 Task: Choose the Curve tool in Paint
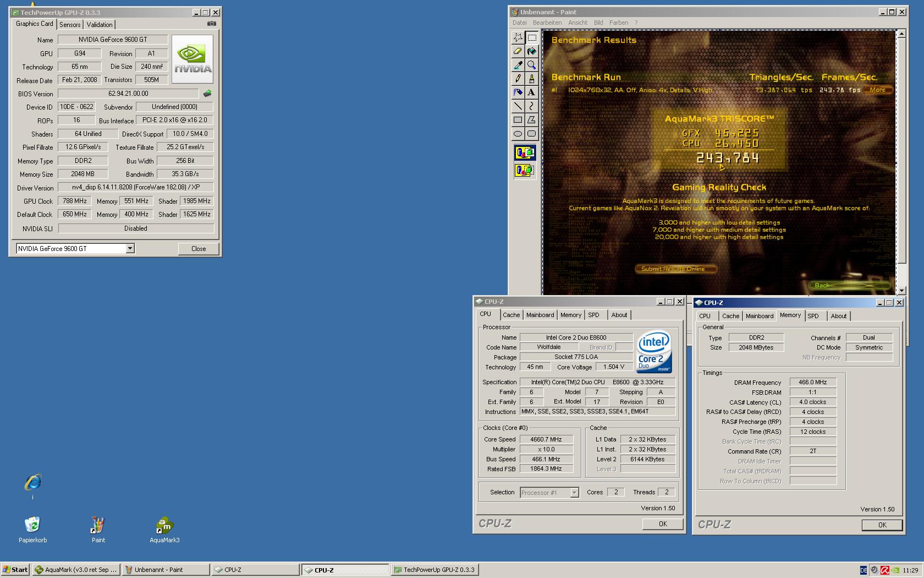pos(532,106)
